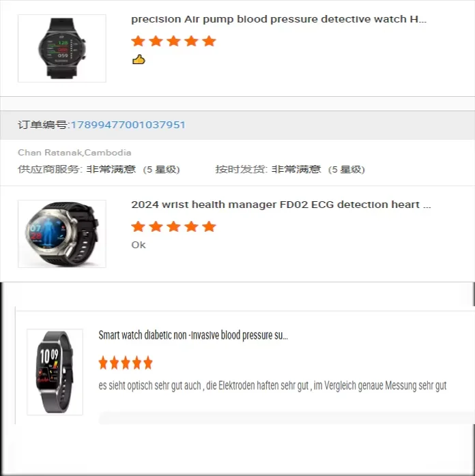
Task: Click the German review text about Elektroden
Action: [272, 385]
